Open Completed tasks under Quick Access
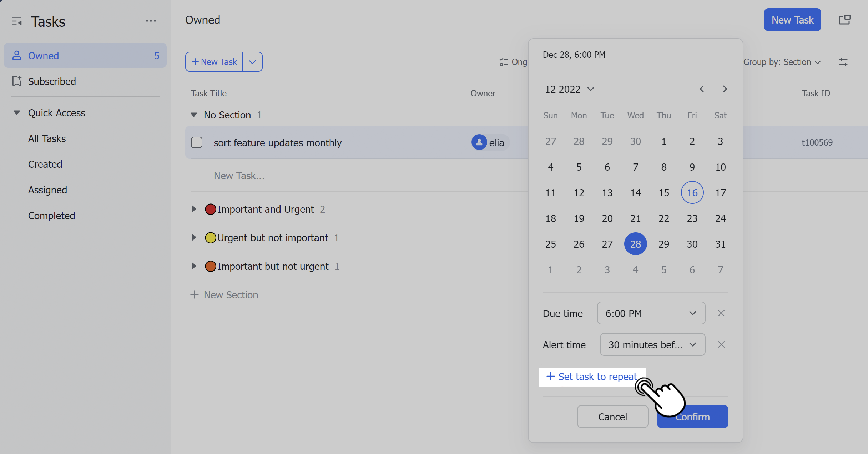The image size is (868, 454). pyautogui.click(x=51, y=215)
